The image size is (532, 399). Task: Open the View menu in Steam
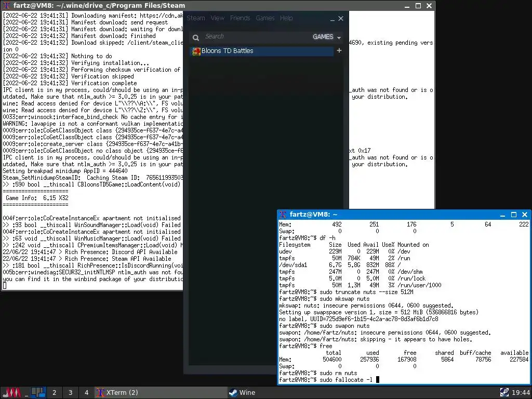point(218,18)
